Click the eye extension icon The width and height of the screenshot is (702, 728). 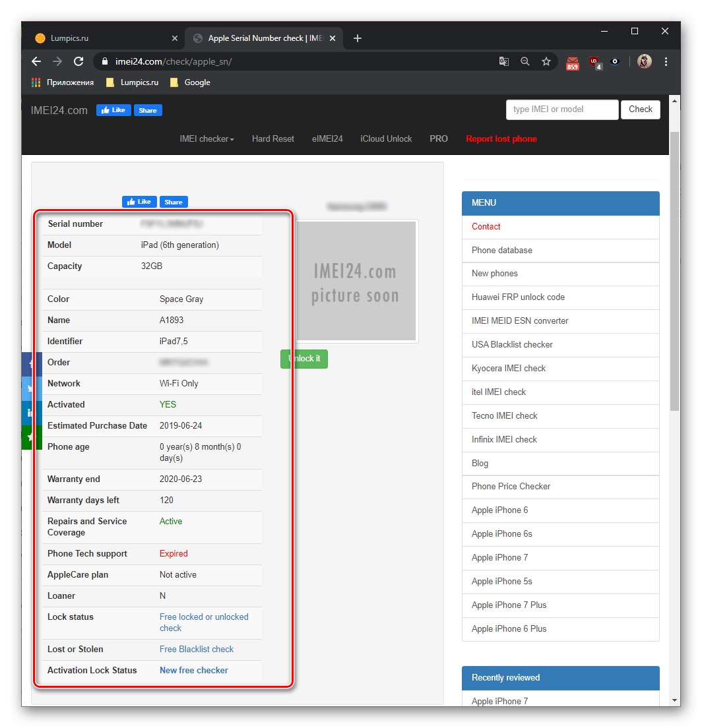pyautogui.click(x=615, y=61)
